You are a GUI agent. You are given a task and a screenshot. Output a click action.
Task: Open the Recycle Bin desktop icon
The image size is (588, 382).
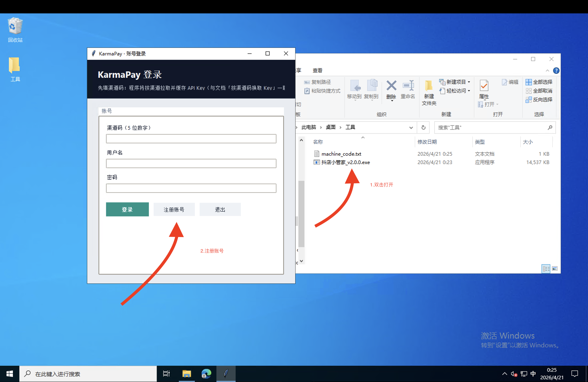click(x=15, y=29)
